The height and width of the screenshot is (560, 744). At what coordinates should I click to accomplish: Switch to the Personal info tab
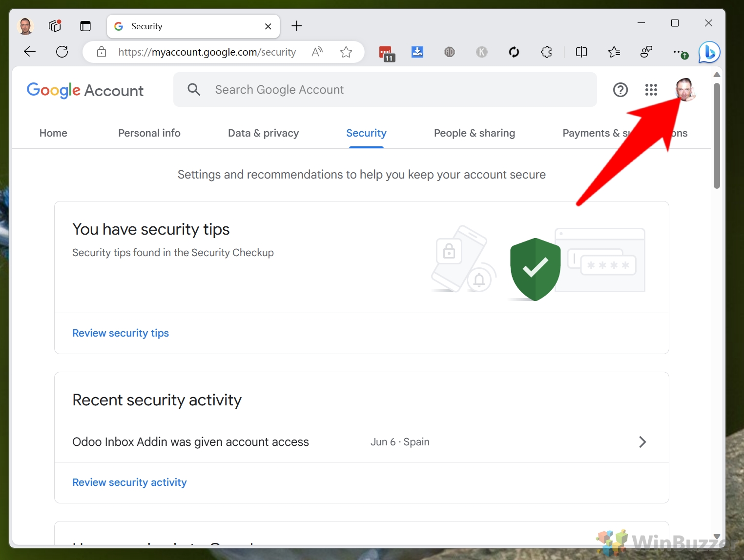click(x=149, y=133)
